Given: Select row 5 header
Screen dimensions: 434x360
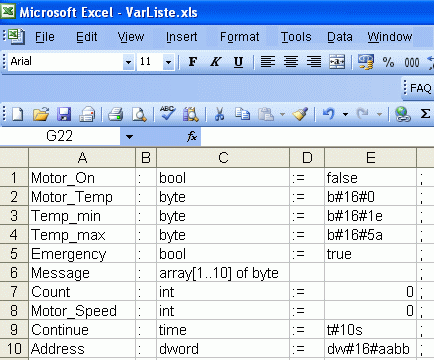Looking at the screenshot, I should (14, 254).
